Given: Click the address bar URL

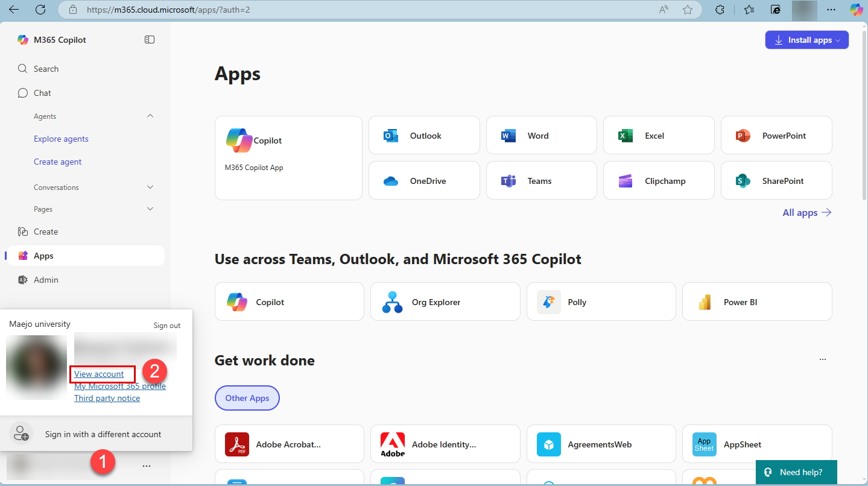Looking at the screenshot, I should pos(169,10).
